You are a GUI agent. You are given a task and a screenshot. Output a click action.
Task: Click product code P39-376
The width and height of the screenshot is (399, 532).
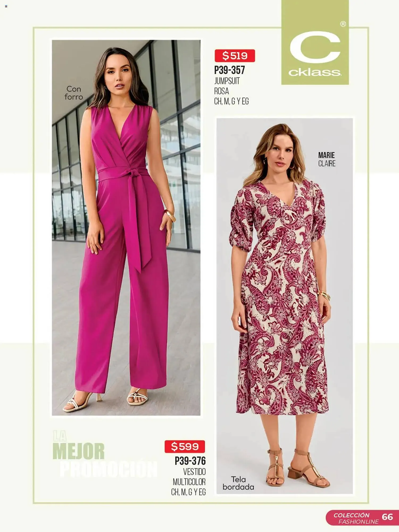tap(190, 461)
